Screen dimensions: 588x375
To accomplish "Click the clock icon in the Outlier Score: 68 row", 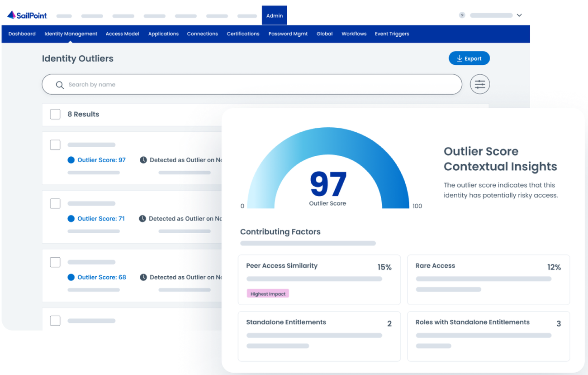I will point(143,277).
